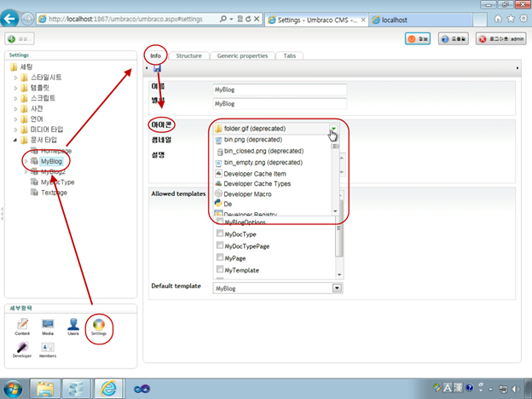The image size is (532, 399).
Task: Select the 세팅 root tree node
Action: coord(26,66)
